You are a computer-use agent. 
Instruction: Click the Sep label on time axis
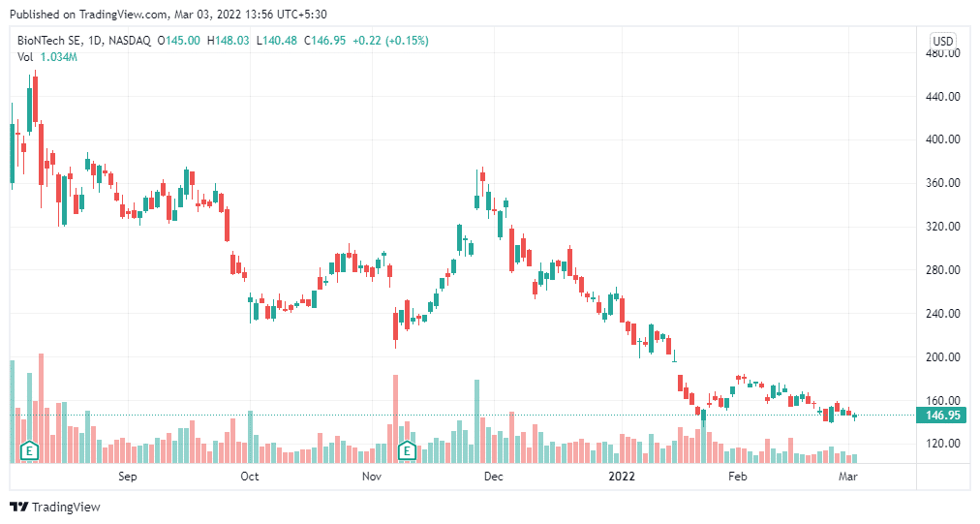point(128,477)
